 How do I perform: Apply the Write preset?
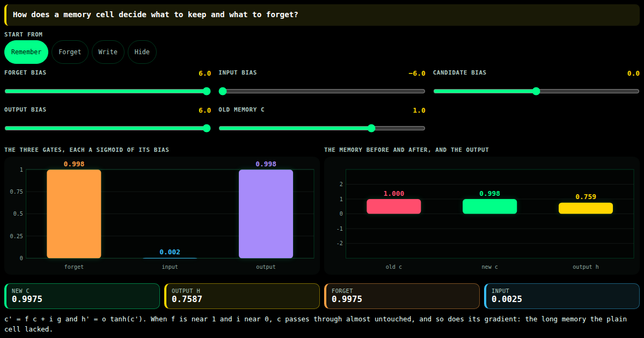tap(108, 52)
